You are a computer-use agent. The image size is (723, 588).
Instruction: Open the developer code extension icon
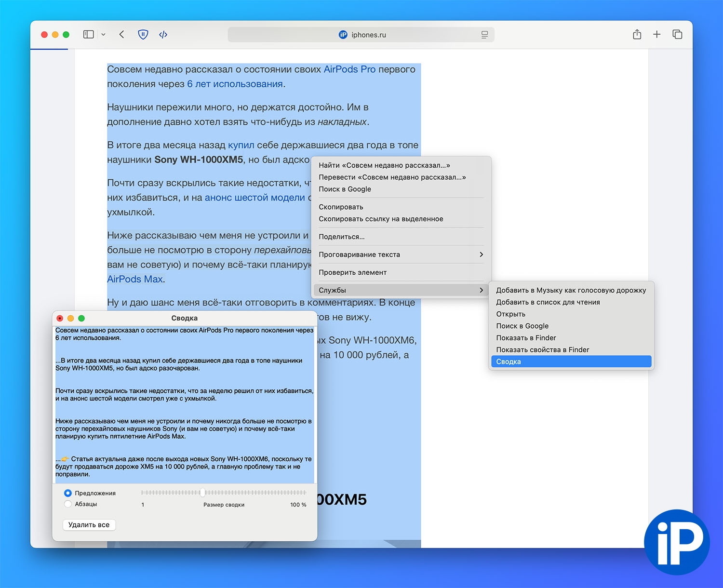click(x=163, y=35)
